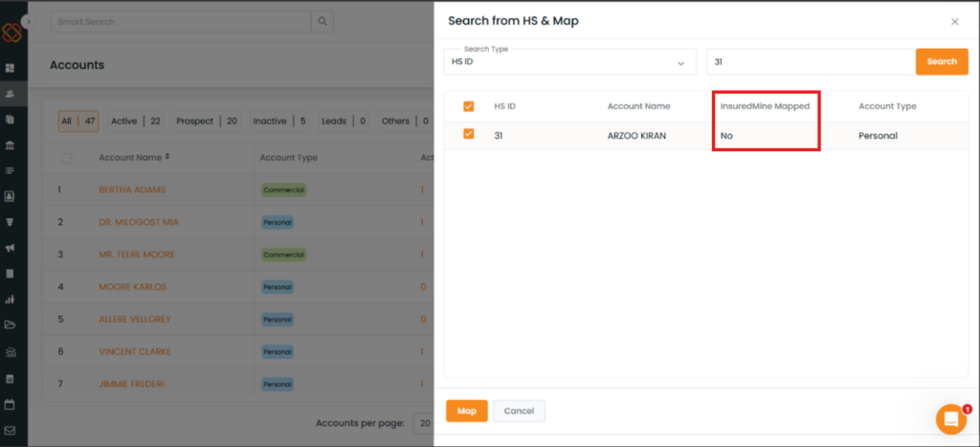Check the select-all box beside Account Name
The height and width of the screenshot is (447, 980).
pyautogui.click(x=66, y=158)
